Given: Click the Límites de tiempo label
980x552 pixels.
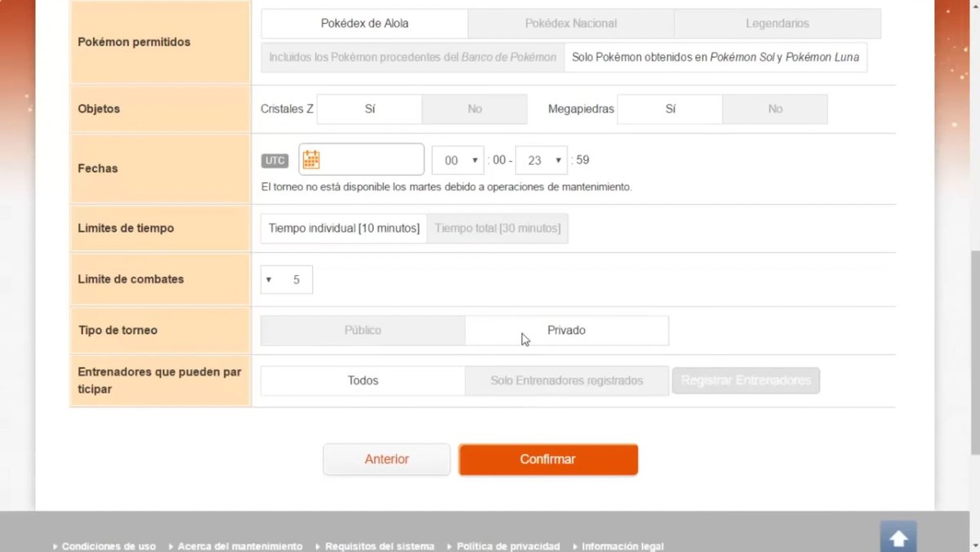Looking at the screenshot, I should click(x=126, y=228).
